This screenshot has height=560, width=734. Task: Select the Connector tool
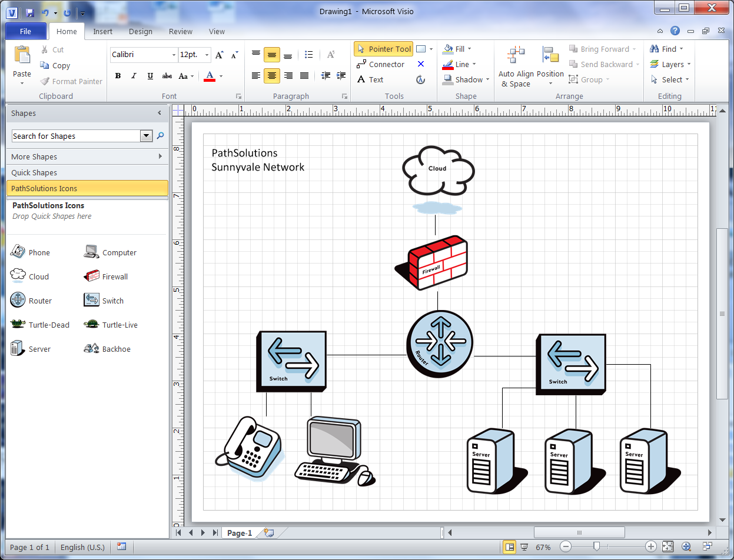pos(380,65)
